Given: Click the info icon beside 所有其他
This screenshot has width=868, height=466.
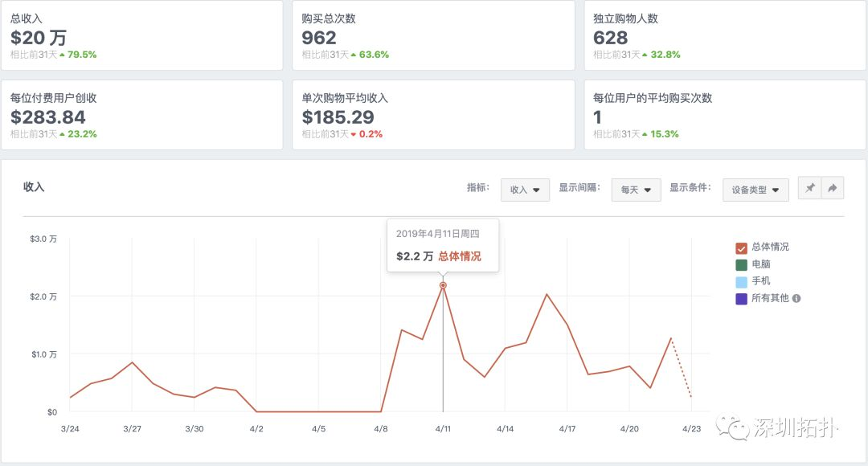Looking at the screenshot, I should (796, 298).
